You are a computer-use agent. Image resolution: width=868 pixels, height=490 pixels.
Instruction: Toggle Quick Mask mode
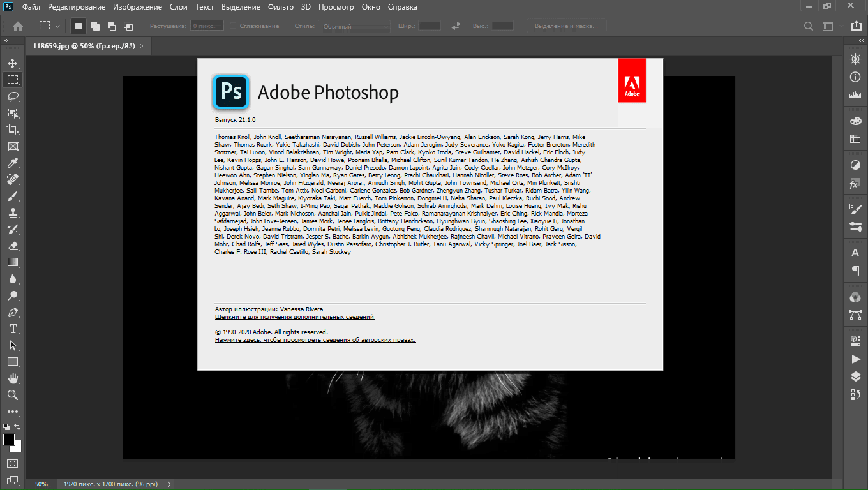click(x=12, y=463)
